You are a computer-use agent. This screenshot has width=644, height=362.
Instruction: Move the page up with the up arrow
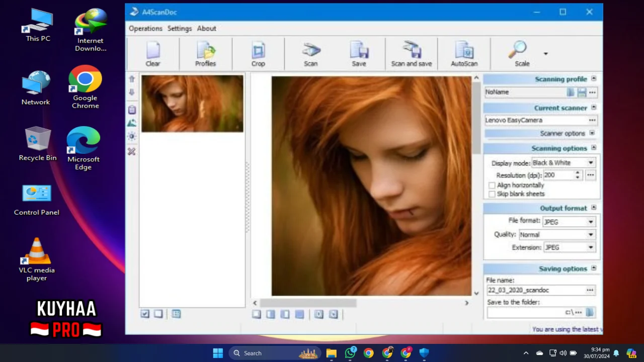[132, 79]
